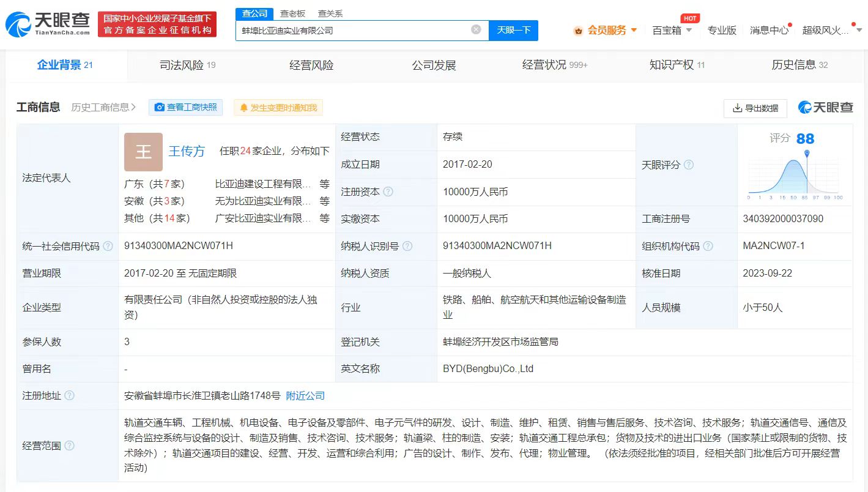Select the 查老板 search mode tab
This screenshot has width=868, height=492.
(x=292, y=13)
